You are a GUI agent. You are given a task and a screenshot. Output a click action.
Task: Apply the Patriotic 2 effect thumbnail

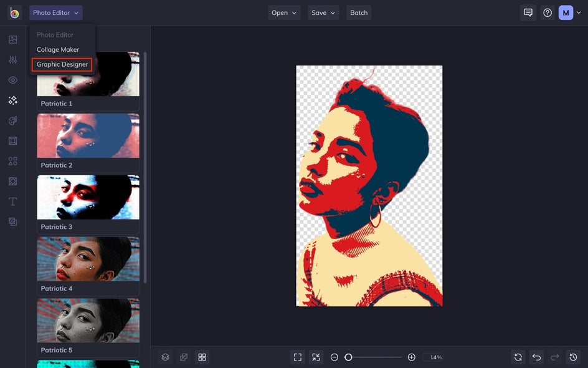pyautogui.click(x=88, y=135)
